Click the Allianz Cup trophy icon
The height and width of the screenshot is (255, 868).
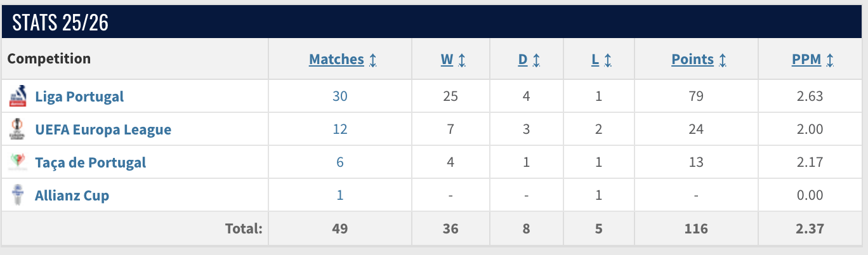[x=17, y=195]
